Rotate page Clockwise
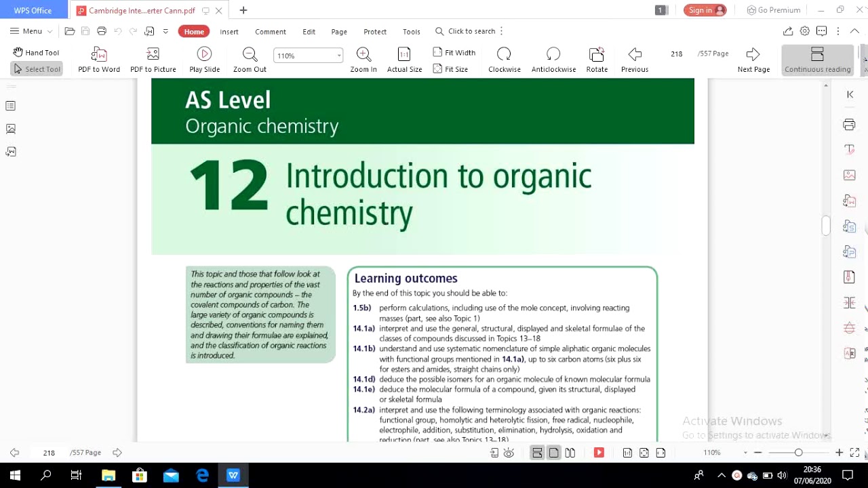Screen dimensions: 868x488 pos(504,54)
